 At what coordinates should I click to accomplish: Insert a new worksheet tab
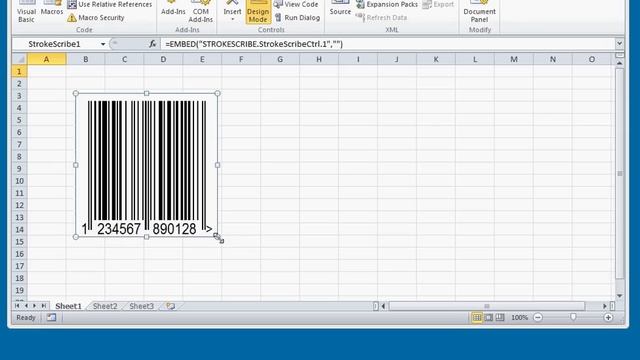tap(170, 306)
